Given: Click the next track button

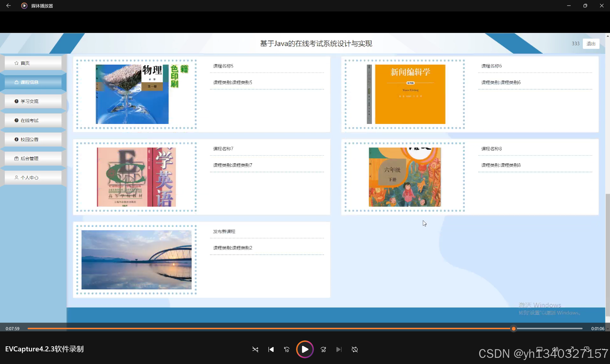Looking at the screenshot, I should [339, 349].
